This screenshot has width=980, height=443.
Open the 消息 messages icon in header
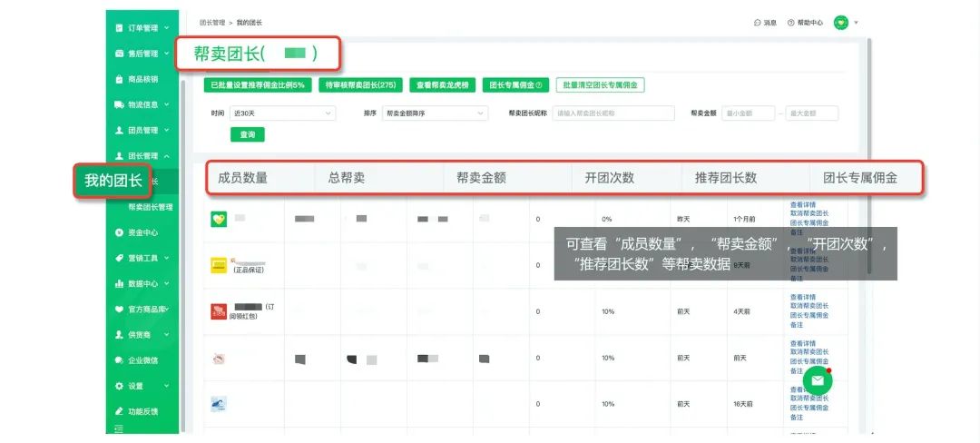[x=758, y=22]
